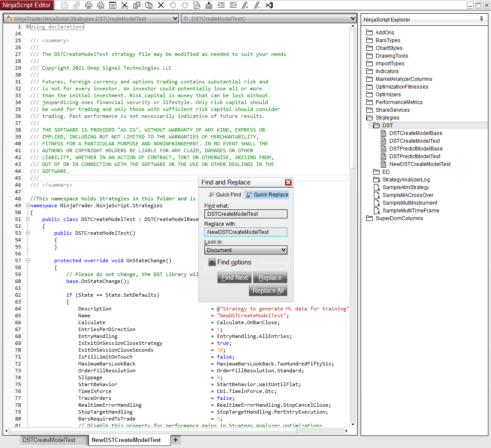Screen dimensions: 491x448
Task: Select the Quick Replace tab
Action: [x=267, y=195]
